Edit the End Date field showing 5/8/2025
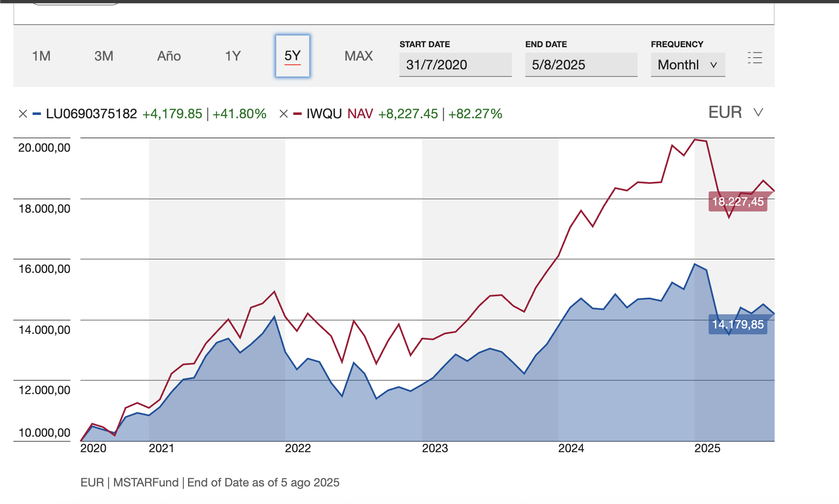The width and height of the screenshot is (839, 504). [x=581, y=65]
